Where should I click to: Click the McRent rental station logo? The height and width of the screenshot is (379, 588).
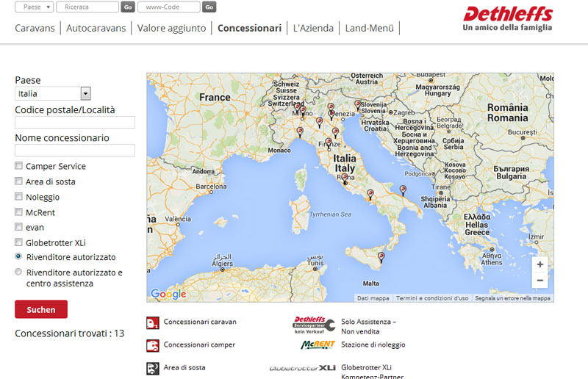(318, 344)
